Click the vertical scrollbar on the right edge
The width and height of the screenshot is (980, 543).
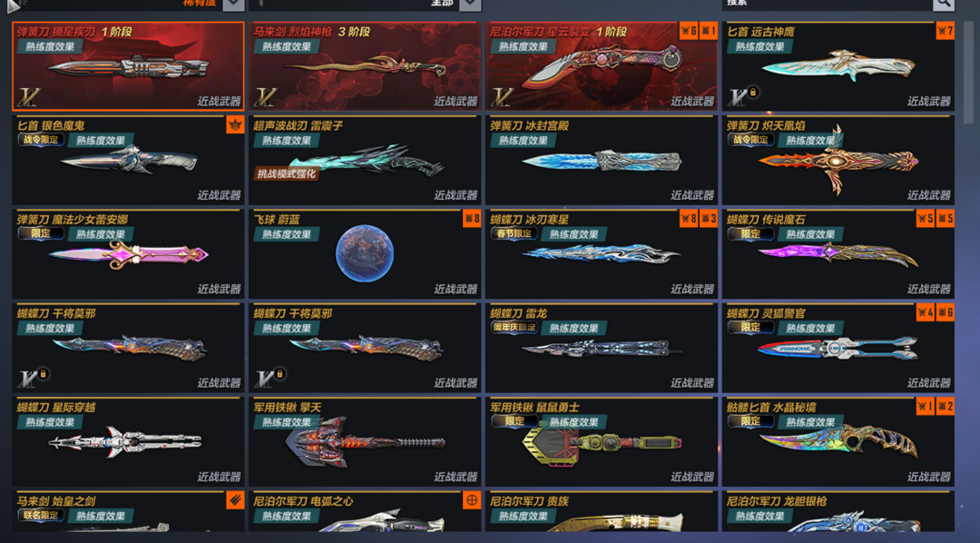(968, 72)
